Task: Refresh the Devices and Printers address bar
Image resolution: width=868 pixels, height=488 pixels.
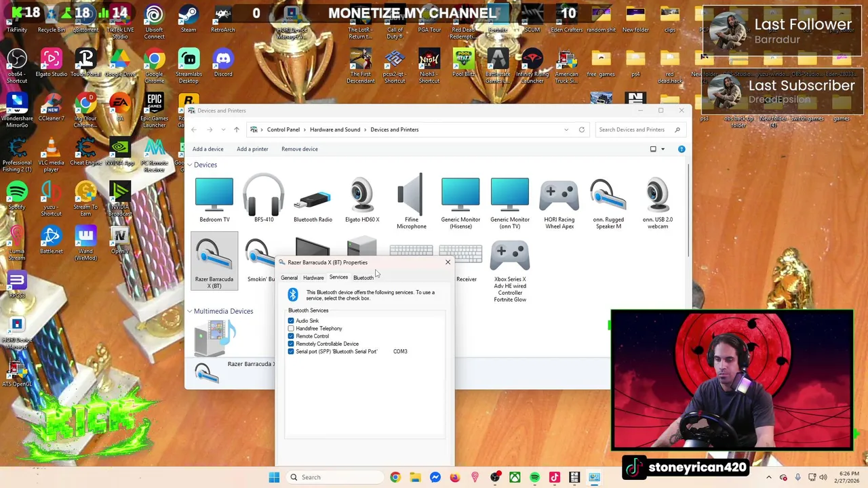Action: click(582, 129)
